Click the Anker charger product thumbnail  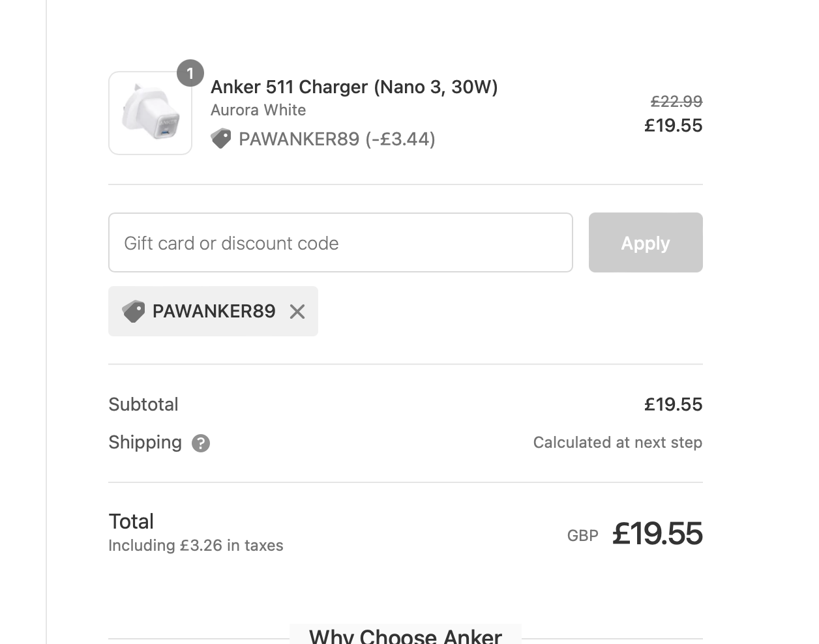click(150, 113)
